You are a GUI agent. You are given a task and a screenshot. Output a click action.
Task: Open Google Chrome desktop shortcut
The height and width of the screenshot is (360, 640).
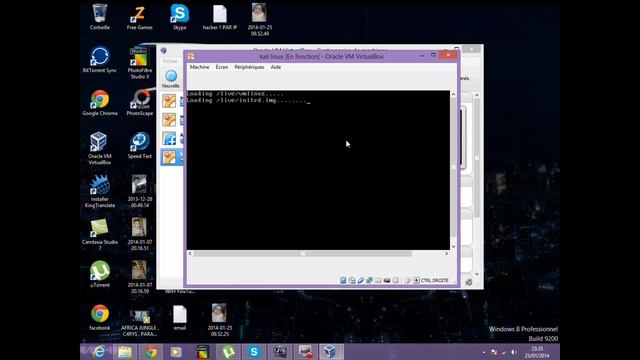(100, 103)
